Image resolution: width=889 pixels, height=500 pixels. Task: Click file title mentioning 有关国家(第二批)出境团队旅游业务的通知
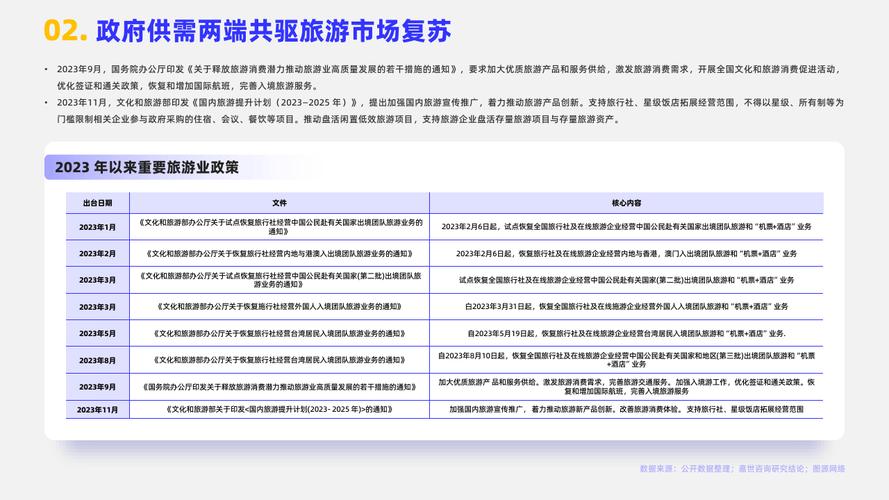[x=279, y=280]
